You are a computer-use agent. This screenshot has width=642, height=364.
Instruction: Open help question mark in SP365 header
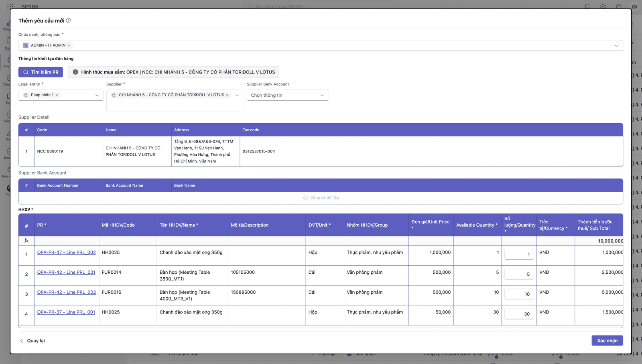(619, 6)
